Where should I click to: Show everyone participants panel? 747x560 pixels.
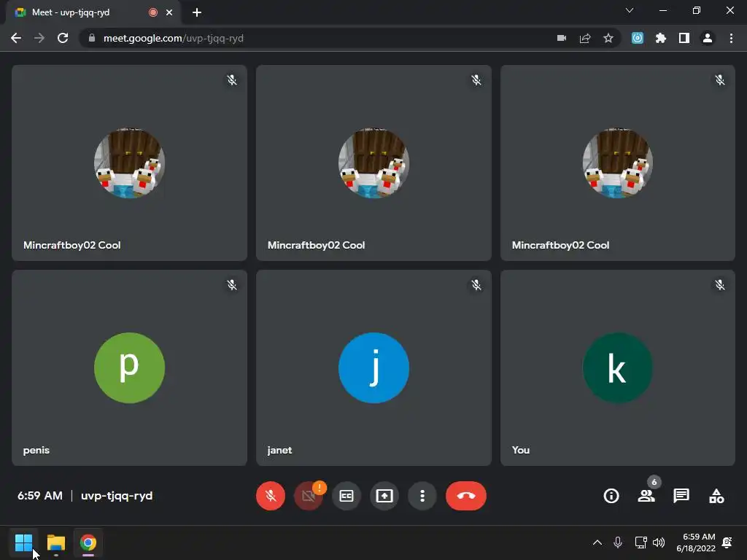[x=646, y=496]
